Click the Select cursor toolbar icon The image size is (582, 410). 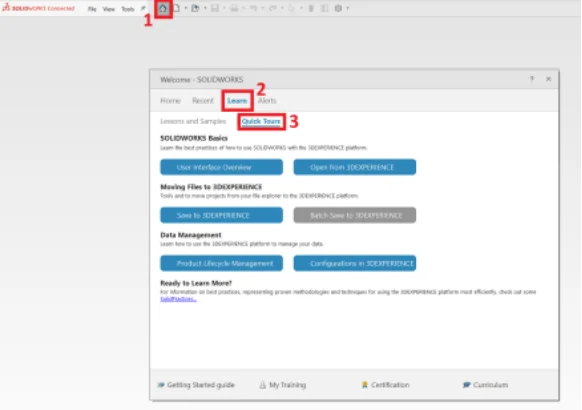pos(292,8)
